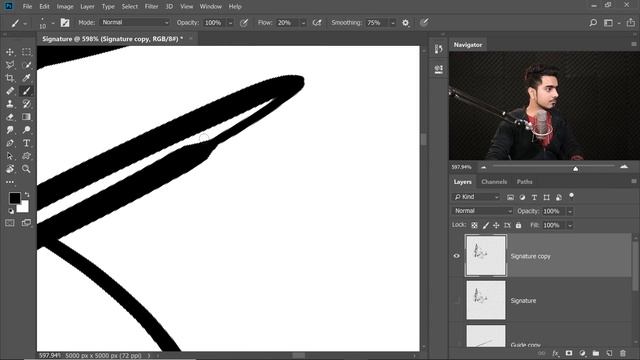Select the Crop tool

[x=10, y=78]
